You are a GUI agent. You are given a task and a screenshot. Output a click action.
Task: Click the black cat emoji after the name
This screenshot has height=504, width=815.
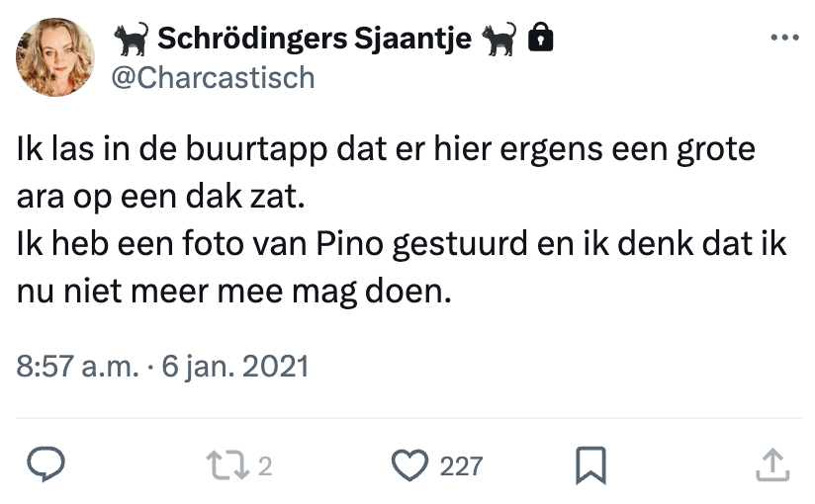click(x=499, y=39)
